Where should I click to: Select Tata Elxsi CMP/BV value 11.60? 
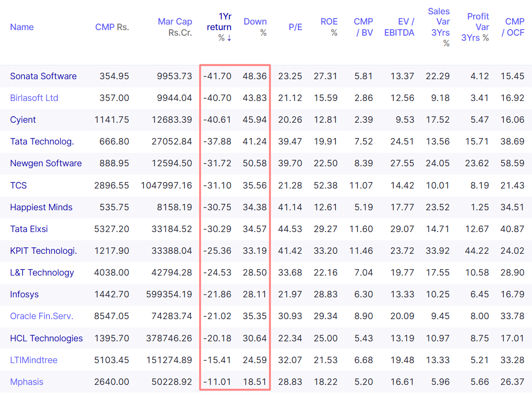point(361,229)
